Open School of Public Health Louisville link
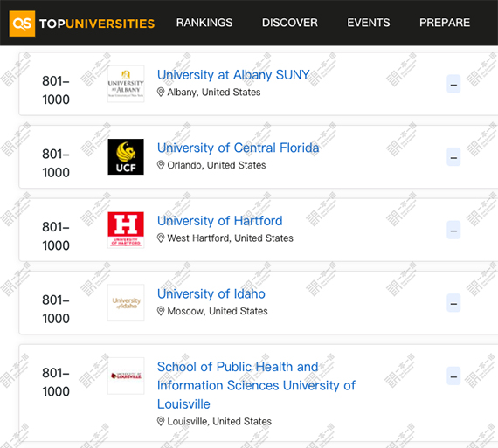498x448 pixels. [256, 385]
